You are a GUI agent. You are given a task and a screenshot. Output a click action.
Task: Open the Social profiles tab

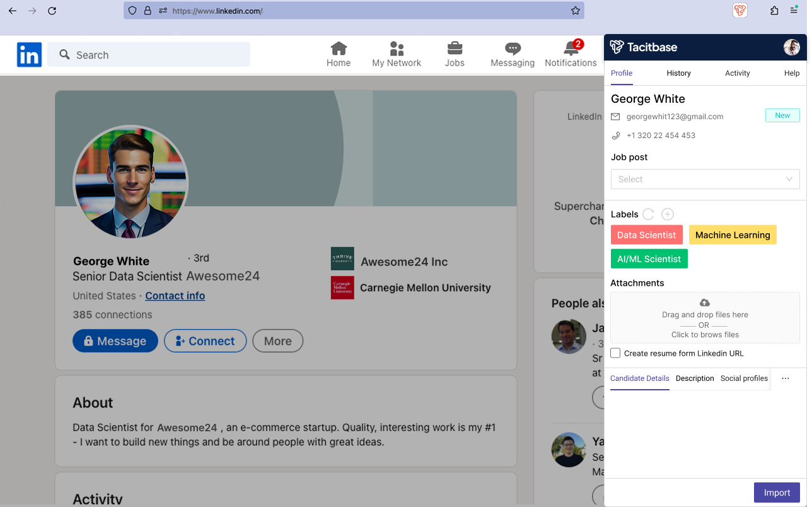[744, 378]
